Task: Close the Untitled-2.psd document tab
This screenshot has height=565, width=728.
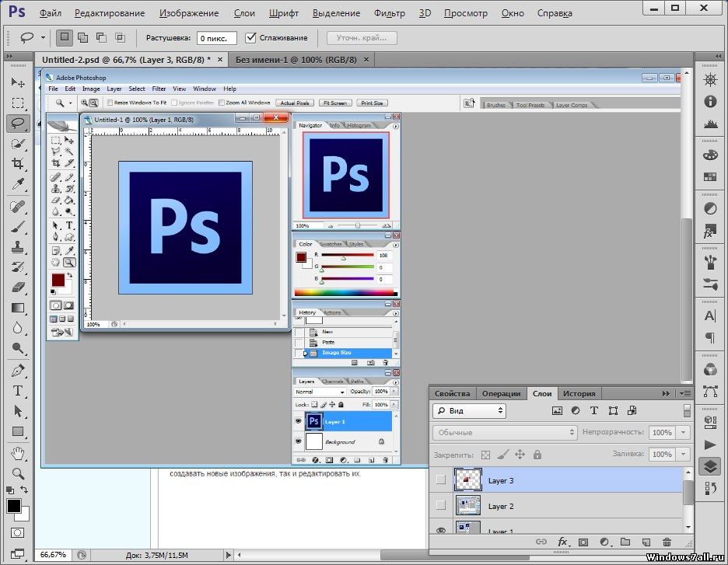Action: [220, 60]
